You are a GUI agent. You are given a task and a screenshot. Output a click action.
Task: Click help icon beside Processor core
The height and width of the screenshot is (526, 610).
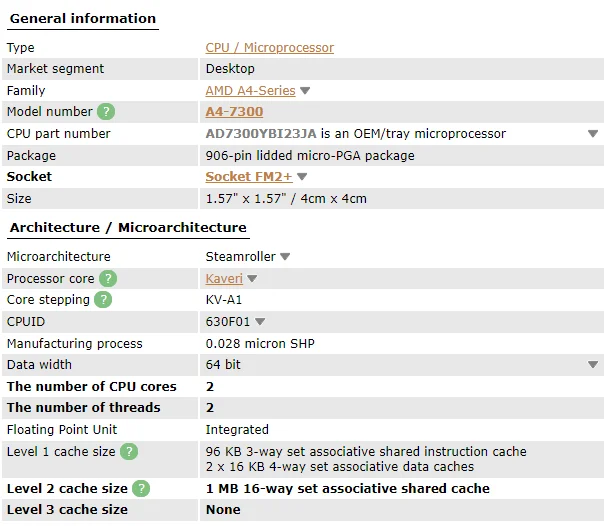(108, 279)
